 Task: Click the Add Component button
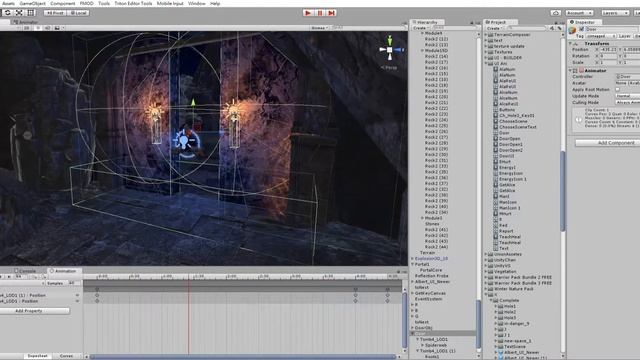(608, 143)
